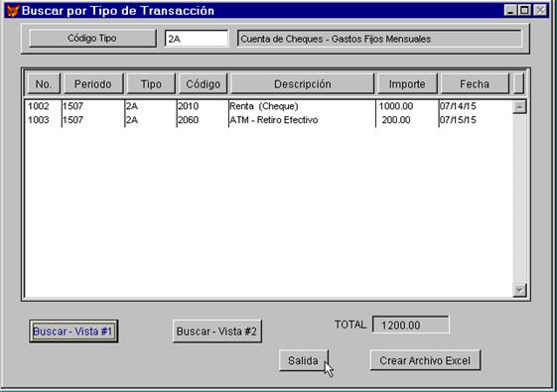Click the 1000.00 amount cell
The width and height of the screenshot is (557, 392).
click(396, 106)
